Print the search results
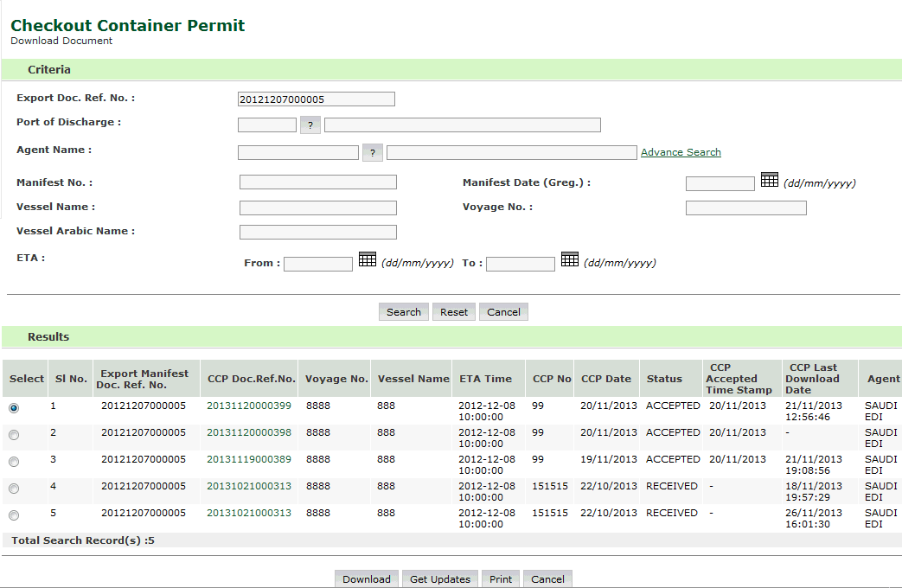The image size is (902, 588). pyautogui.click(x=500, y=579)
